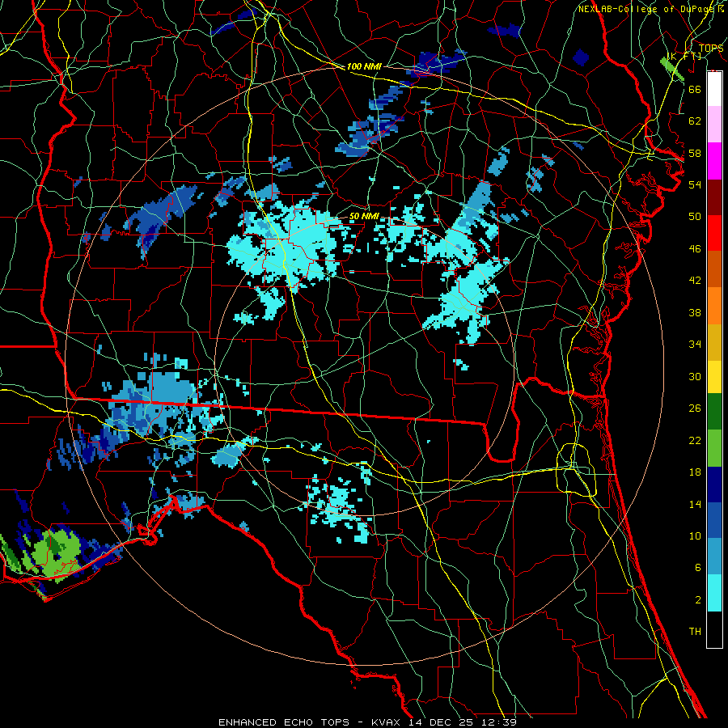This screenshot has height=728, width=728.
Task: Click the black TH threshold legend swatch
Action: 714,629
